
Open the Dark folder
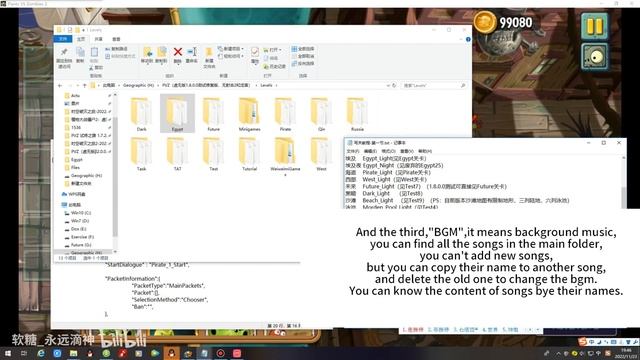tap(141, 114)
